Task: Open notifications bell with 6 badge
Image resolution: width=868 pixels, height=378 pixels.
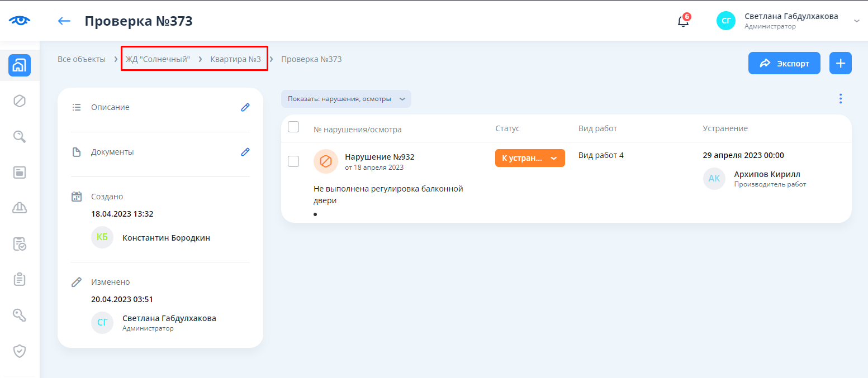Action: [x=683, y=22]
